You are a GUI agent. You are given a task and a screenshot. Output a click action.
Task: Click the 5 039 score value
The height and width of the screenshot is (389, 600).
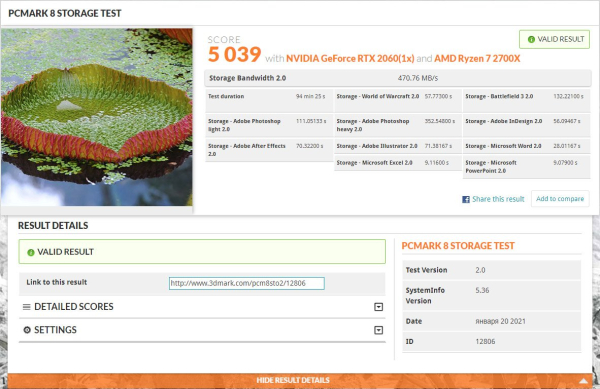pos(235,54)
